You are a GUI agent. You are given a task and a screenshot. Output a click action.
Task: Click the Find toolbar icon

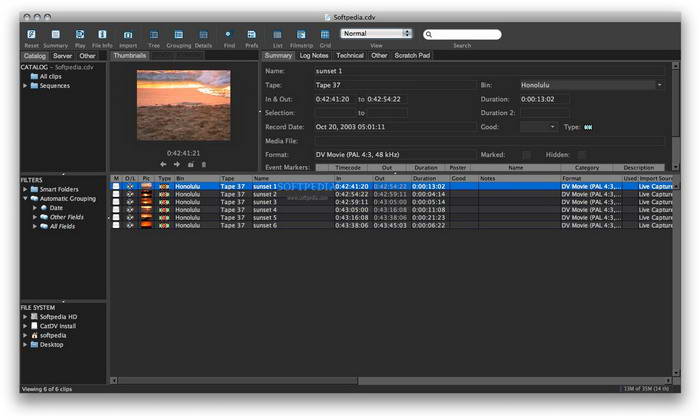coord(227,34)
